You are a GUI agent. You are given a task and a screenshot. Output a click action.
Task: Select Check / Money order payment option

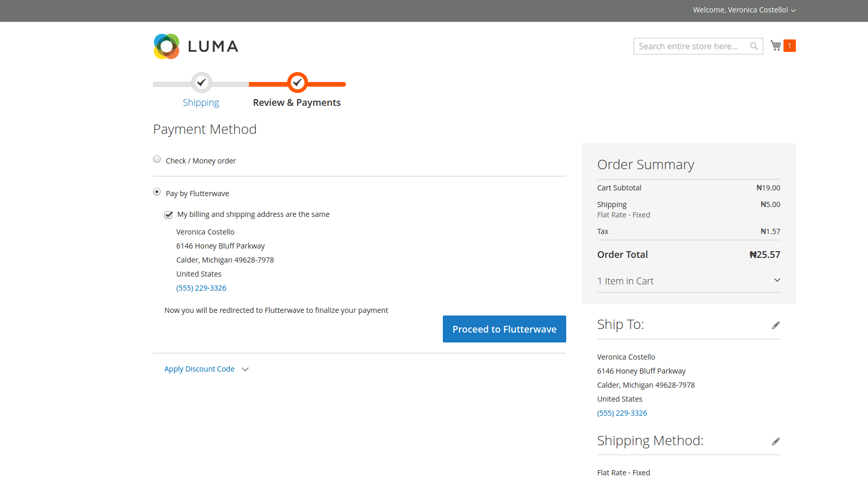tap(157, 159)
